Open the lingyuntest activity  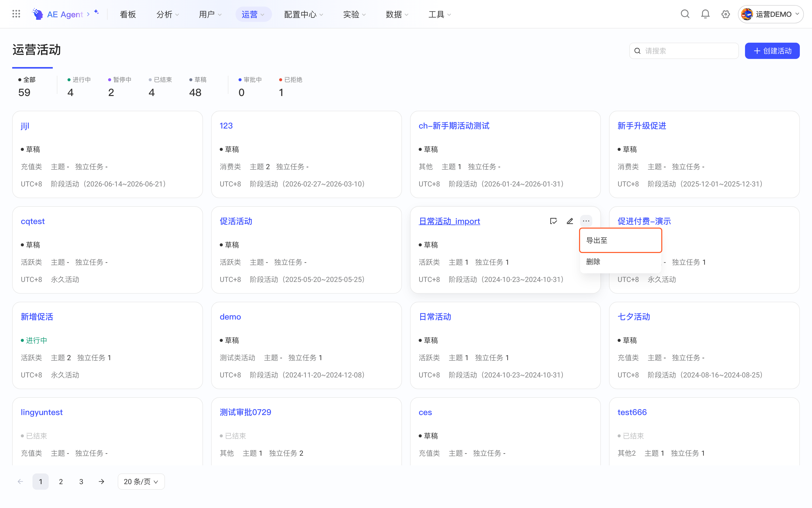(x=42, y=412)
